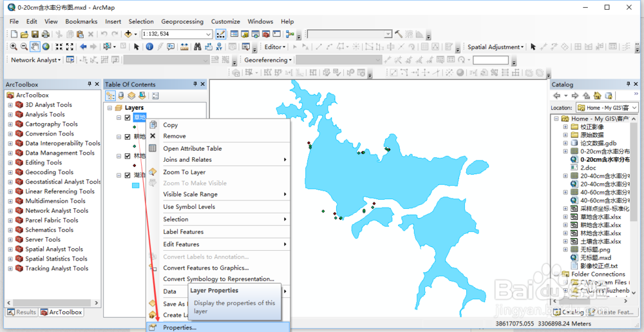Open the Geoprocessing menu

[182, 21]
